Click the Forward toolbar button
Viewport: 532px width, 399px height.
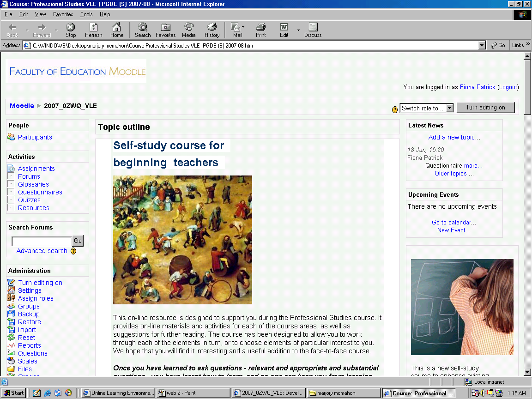[x=42, y=30]
